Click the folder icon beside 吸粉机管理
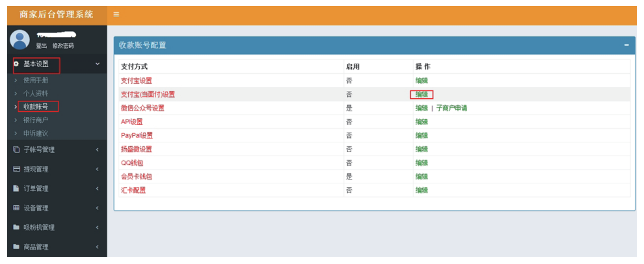This screenshot has width=644, height=264. (16, 227)
